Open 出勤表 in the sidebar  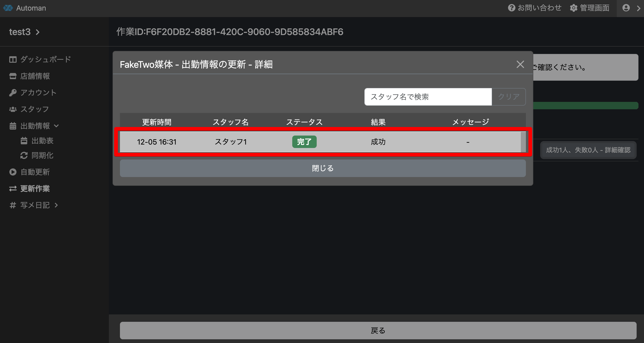(42, 141)
